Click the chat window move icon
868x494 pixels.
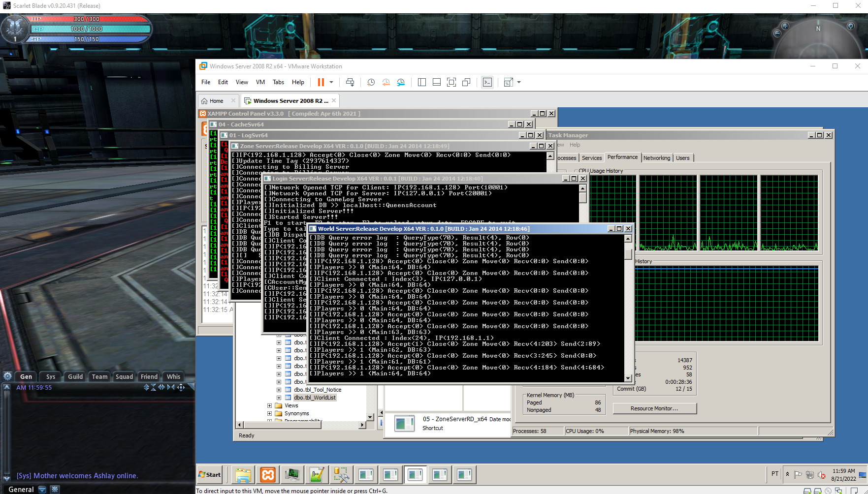181,387
